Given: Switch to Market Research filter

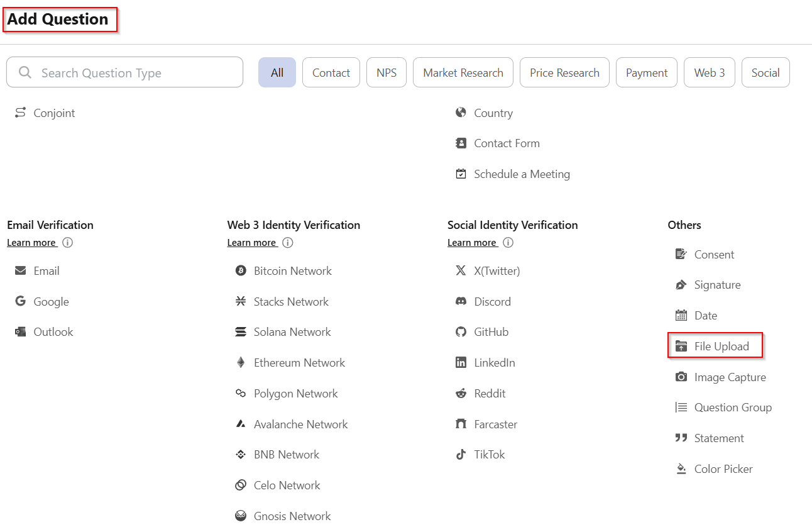Looking at the screenshot, I should pos(463,72).
